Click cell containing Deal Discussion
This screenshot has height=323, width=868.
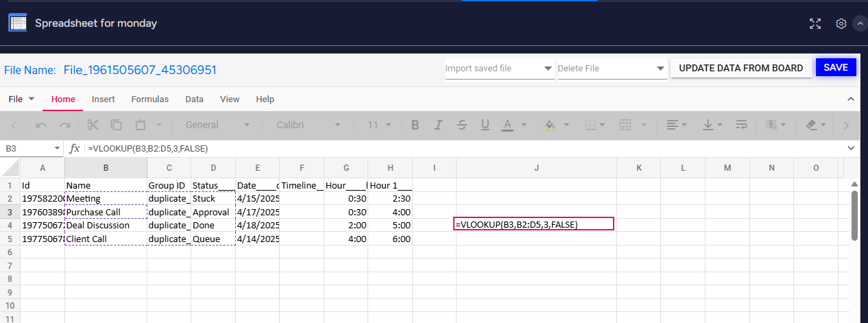(106, 225)
